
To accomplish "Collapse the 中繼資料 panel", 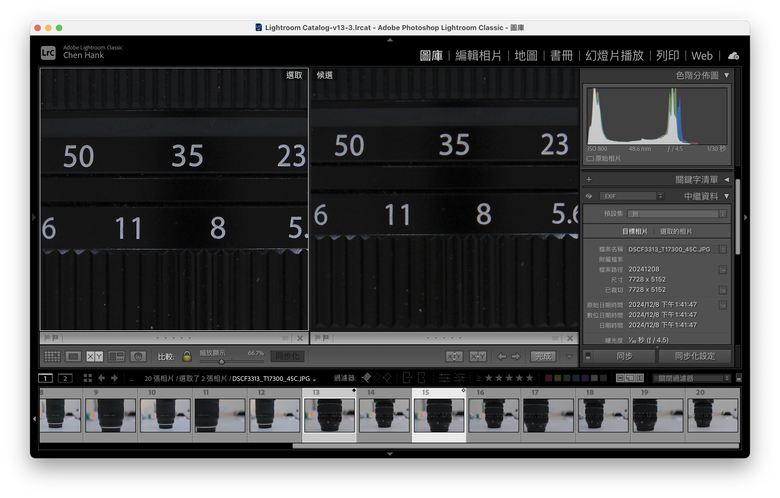I will tap(726, 196).
